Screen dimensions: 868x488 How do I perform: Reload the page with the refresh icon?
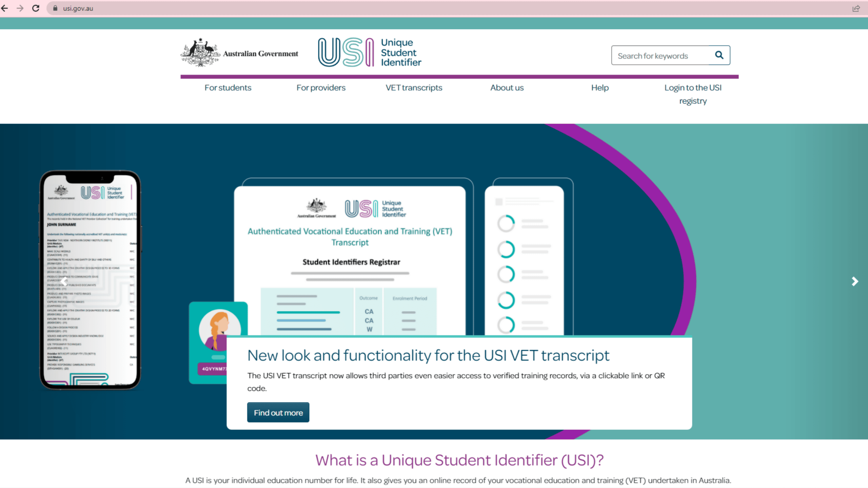36,8
